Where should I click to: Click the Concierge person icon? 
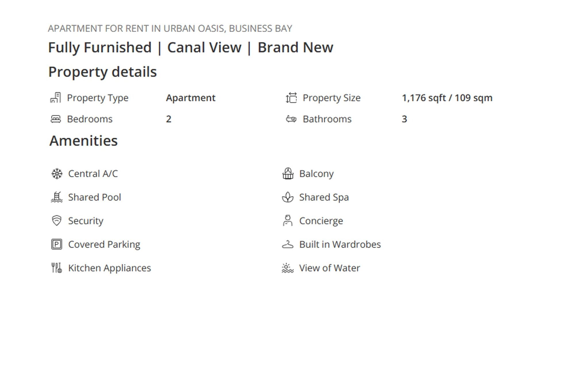pyautogui.click(x=288, y=221)
